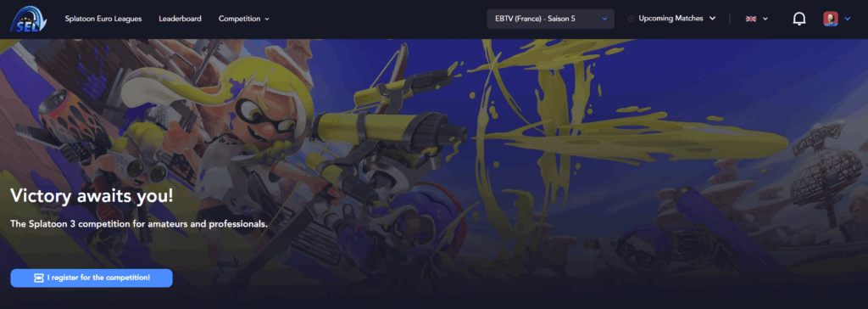Open Splatoon Euro Leagues nav link
This screenshot has width=868, height=309.
[x=103, y=19]
